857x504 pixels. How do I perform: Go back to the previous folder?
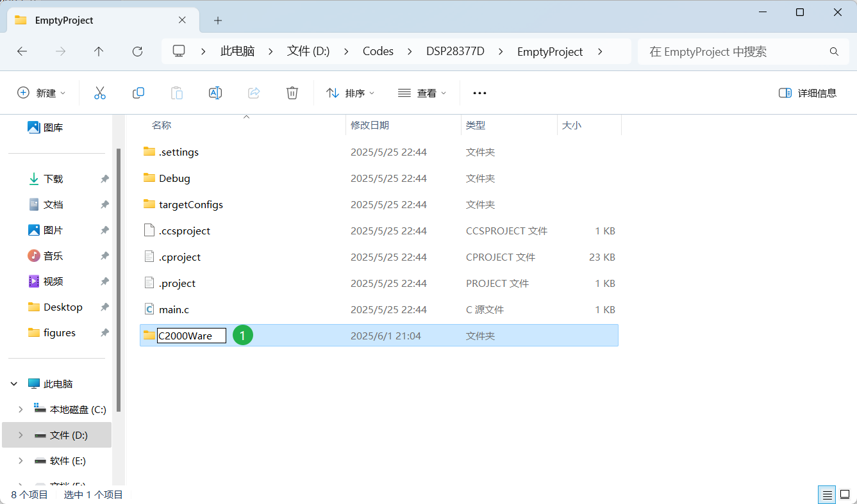point(22,51)
